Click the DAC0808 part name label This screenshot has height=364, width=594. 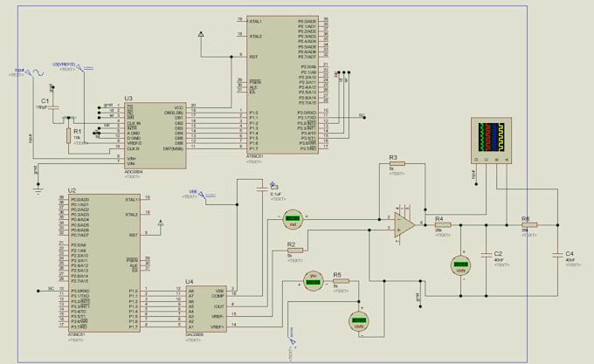194,335
